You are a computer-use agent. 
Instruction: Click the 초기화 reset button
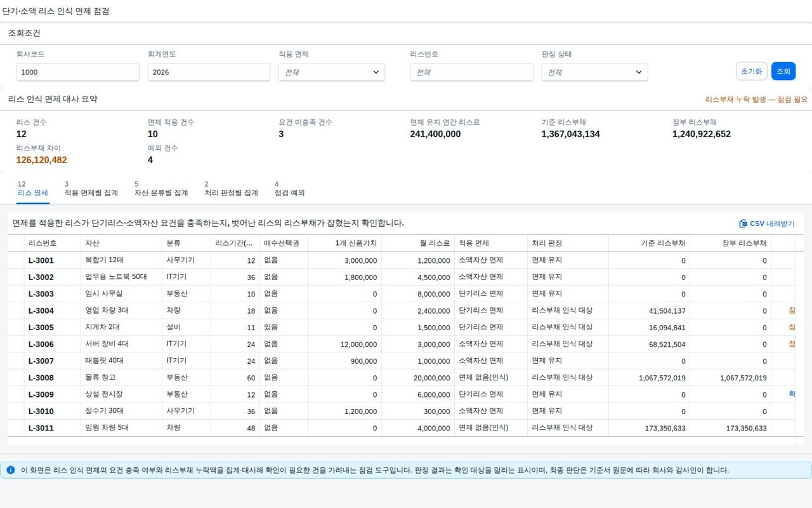pos(752,71)
